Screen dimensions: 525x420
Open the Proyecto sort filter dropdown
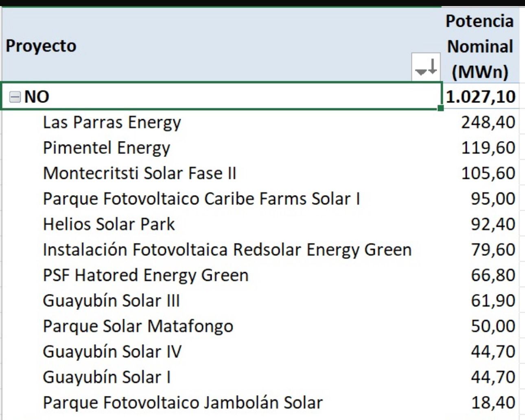[x=426, y=66]
